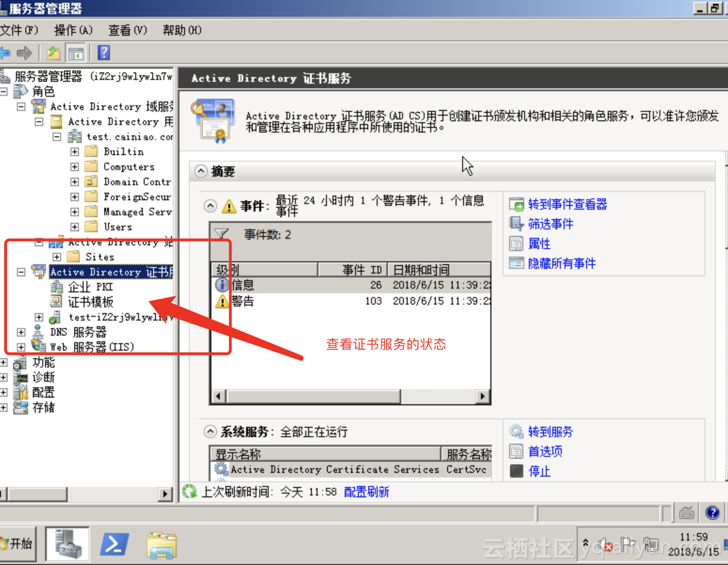Expand the 功能 tree node

coord(3,362)
